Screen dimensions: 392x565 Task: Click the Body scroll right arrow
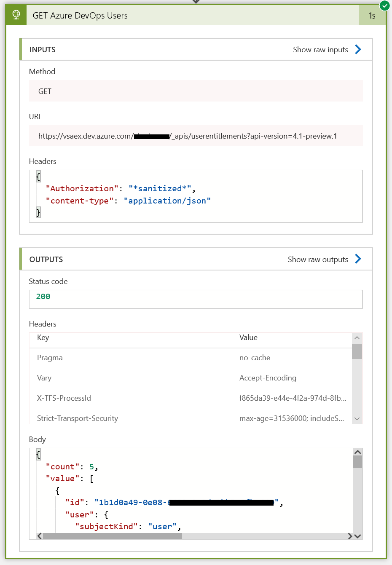[349, 536]
